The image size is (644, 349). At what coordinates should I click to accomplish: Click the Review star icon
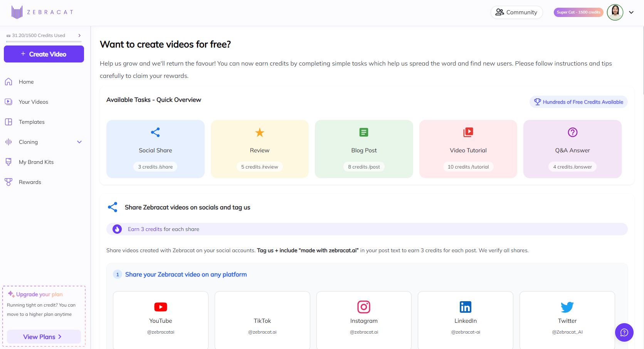pyautogui.click(x=260, y=133)
